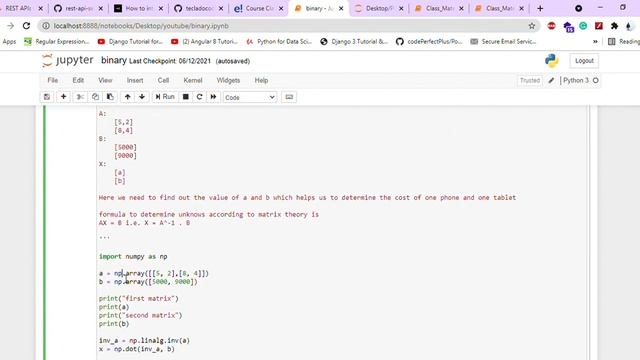Screen dimensions: 640x360
Task: Open Regular Expression bookmark
Action: coord(57,41)
